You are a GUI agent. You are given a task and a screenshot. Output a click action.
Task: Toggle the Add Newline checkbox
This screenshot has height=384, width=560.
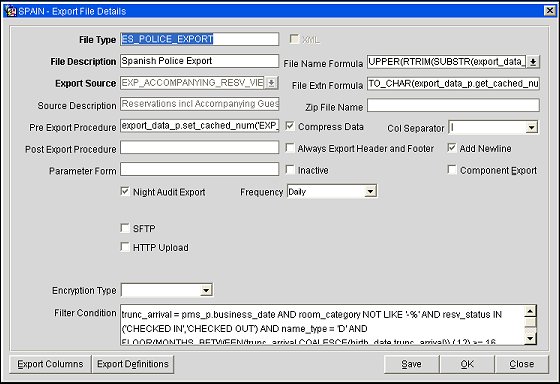point(452,148)
